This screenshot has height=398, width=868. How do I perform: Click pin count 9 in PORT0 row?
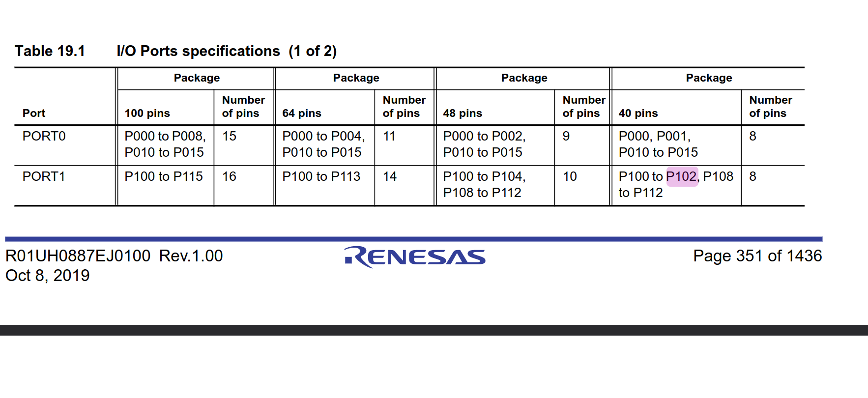coord(566,136)
